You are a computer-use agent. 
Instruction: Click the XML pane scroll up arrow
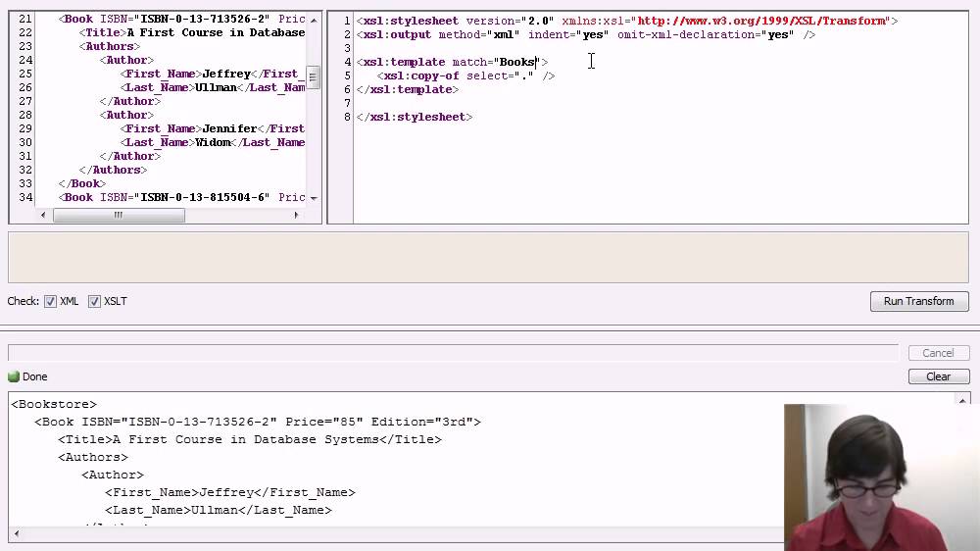(x=314, y=21)
